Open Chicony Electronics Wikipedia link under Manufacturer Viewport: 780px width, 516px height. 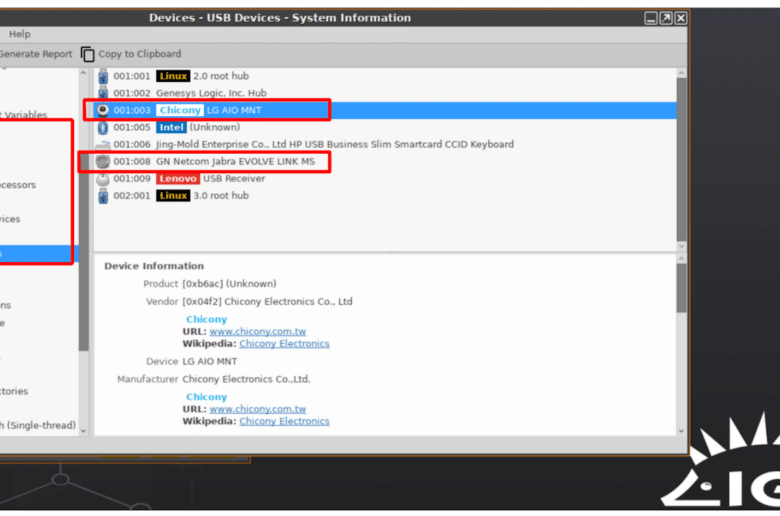tap(285, 421)
